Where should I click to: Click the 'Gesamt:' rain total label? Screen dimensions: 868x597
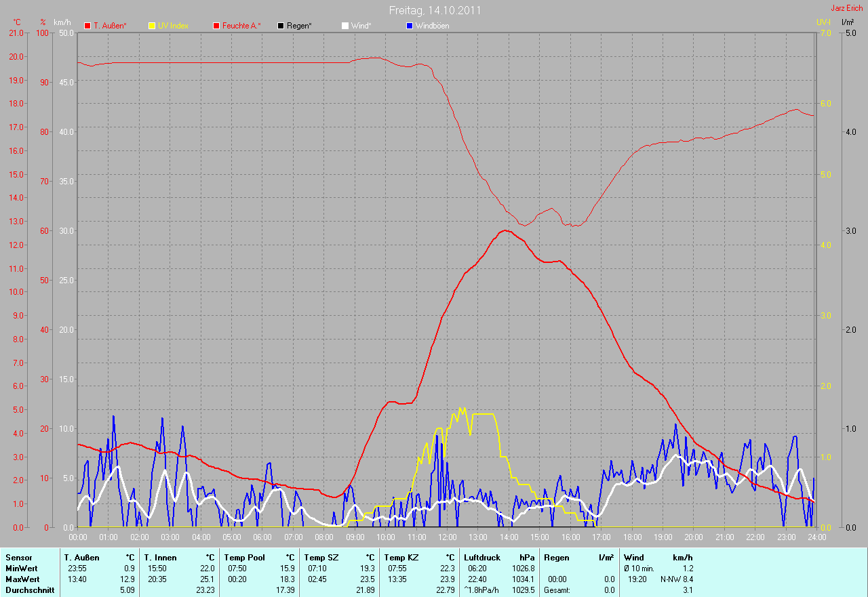click(557, 590)
